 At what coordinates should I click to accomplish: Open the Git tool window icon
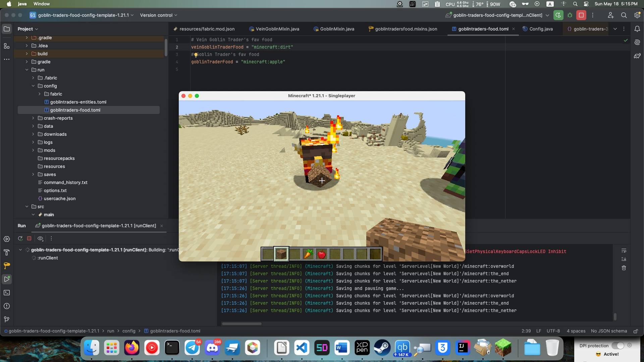pyautogui.click(x=7, y=319)
